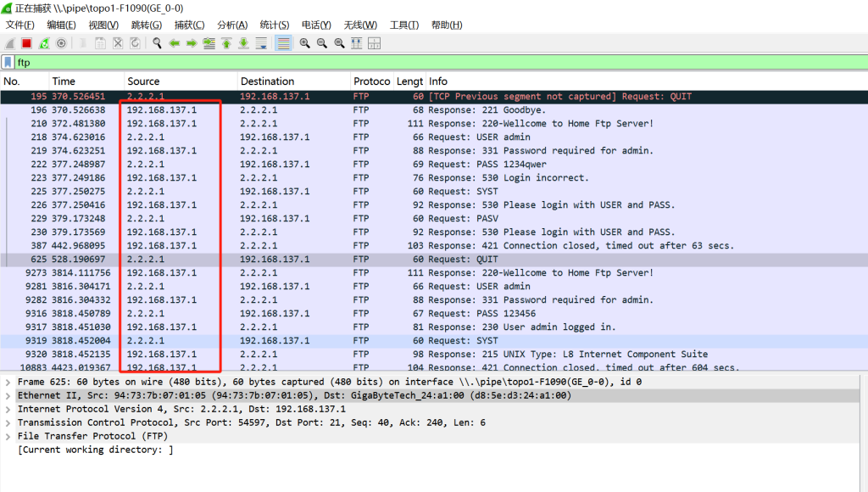Select packet 222 'Request: PASS 1234qwer'
The width and height of the screenshot is (868, 492).
click(x=434, y=165)
